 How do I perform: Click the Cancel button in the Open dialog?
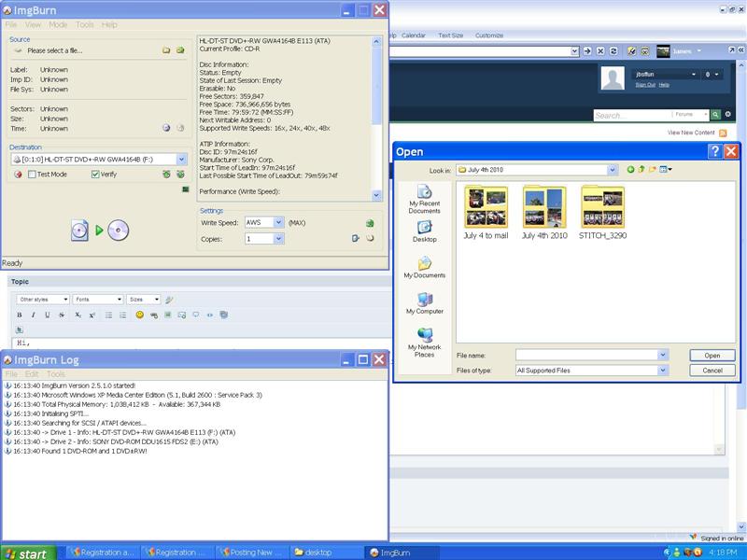click(712, 370)
